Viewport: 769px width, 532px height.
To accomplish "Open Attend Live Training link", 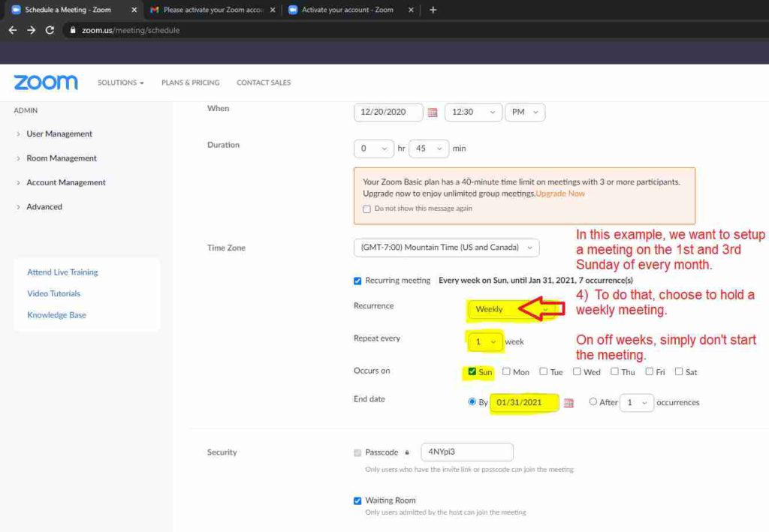I will click(x=62, y=272).
